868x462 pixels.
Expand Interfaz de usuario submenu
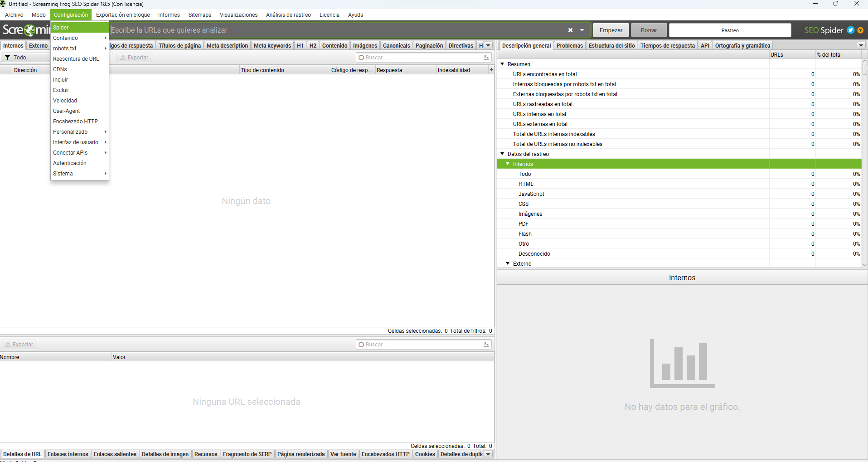[80, 142]
